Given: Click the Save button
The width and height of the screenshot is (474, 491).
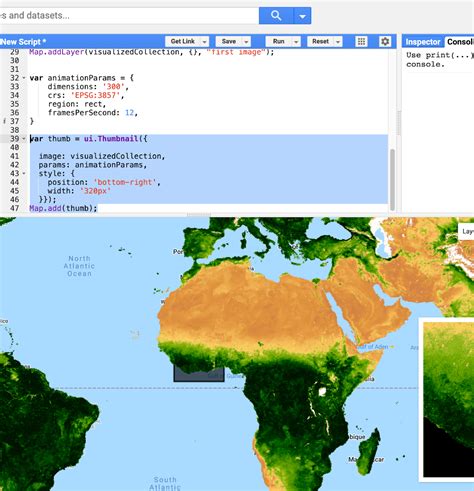Looking at the screenshot, I should (229, 41).
